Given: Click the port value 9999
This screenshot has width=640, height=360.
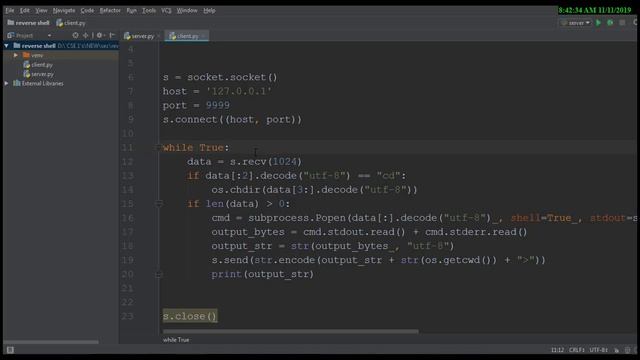Looking at the screenshot, I should pos(218,105).
